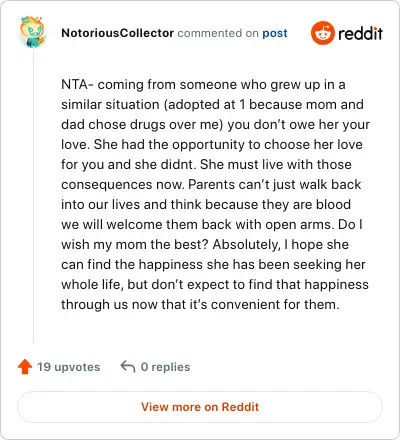Click the line "whole life, but don't expect"
Screen dimensions: 400x440
(215, 284)
